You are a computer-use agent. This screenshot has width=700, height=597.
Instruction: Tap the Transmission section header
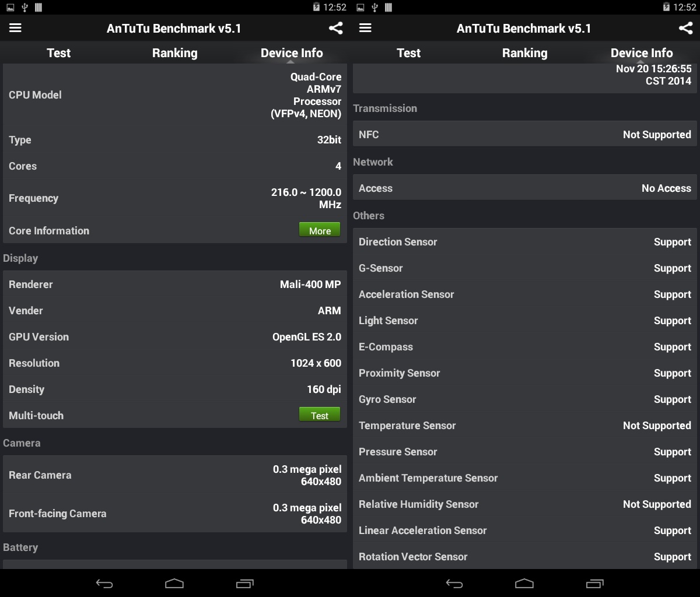click(385, 108)
